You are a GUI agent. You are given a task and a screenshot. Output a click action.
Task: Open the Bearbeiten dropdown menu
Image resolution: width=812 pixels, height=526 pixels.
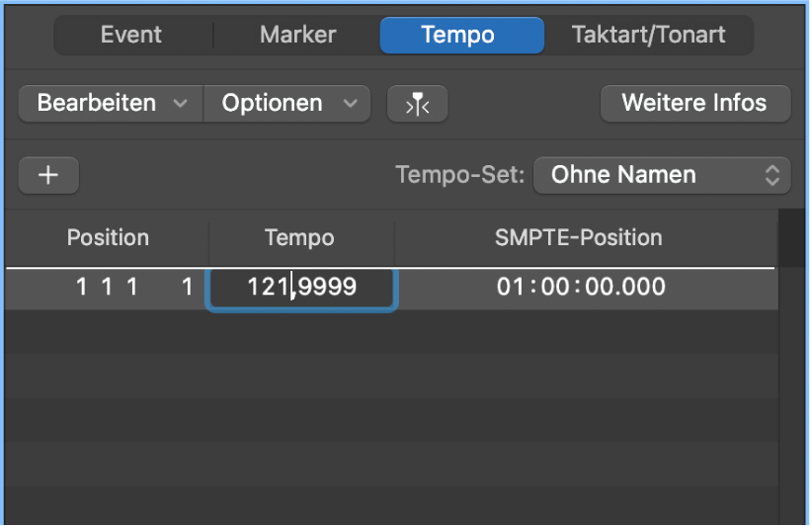(x=110, y=103)
